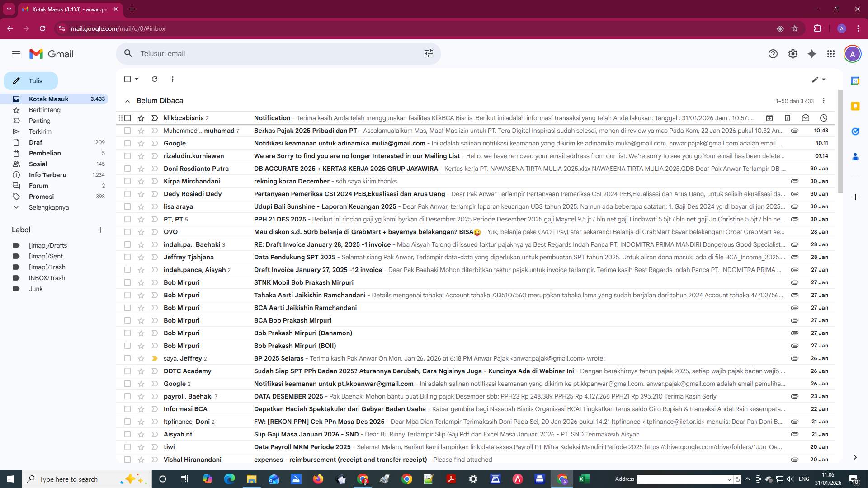The image size is (868, 488).
Task: Delete the klikbcabisnis email with trash icon
Action: pos(788,118)
